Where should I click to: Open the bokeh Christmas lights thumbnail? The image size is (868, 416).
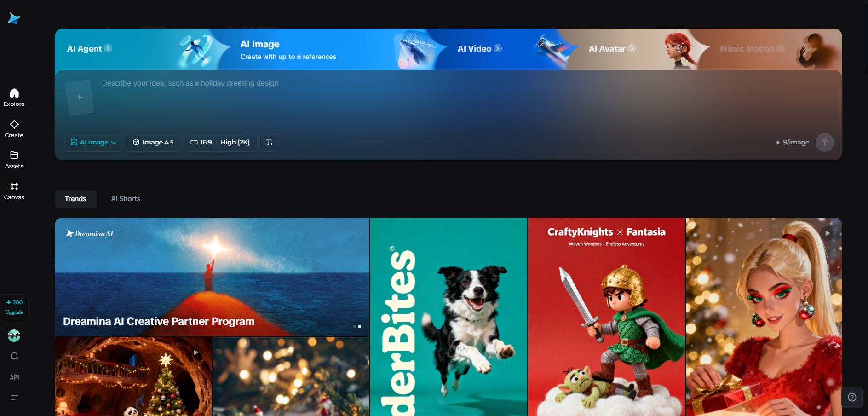(291, 376)
